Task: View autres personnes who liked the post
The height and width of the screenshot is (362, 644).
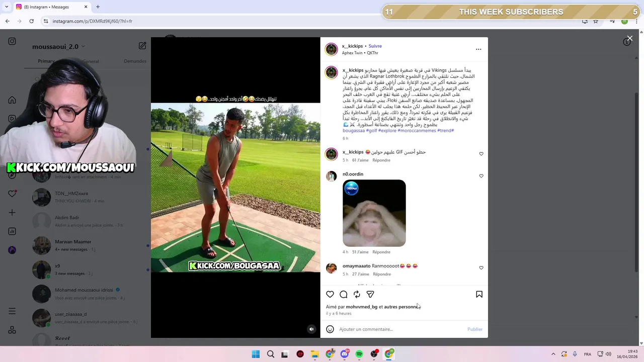Action: (401, 307)
